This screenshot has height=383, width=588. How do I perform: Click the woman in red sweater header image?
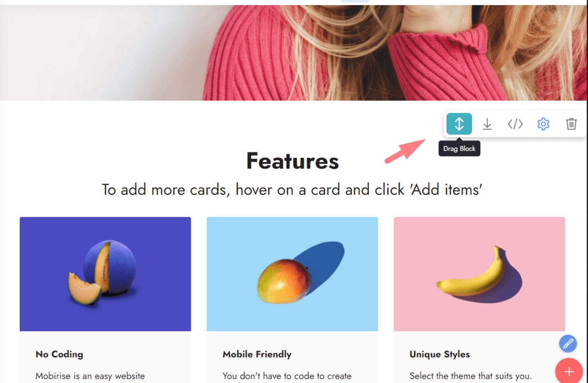293,52
